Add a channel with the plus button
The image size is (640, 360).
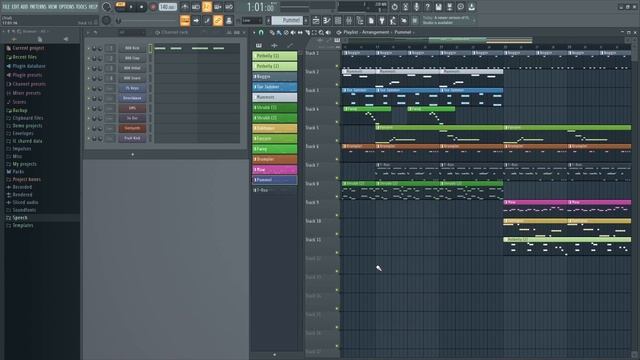(x=133, y=154)
